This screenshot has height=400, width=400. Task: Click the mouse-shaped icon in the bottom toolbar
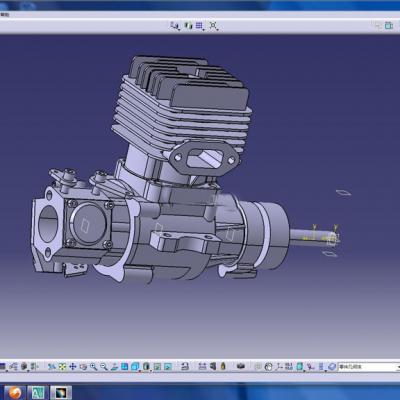pyautogui.click(x=268, y=367)
